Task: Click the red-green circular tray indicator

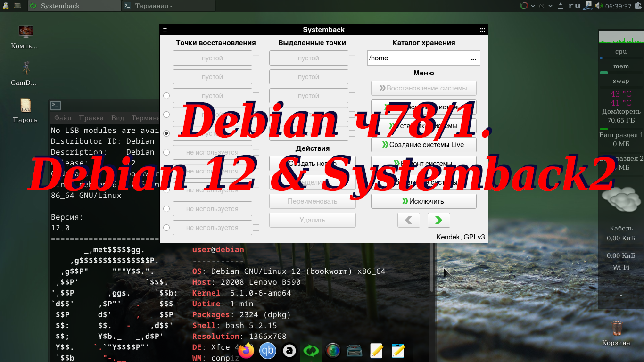Action: (x=524, y=6)
